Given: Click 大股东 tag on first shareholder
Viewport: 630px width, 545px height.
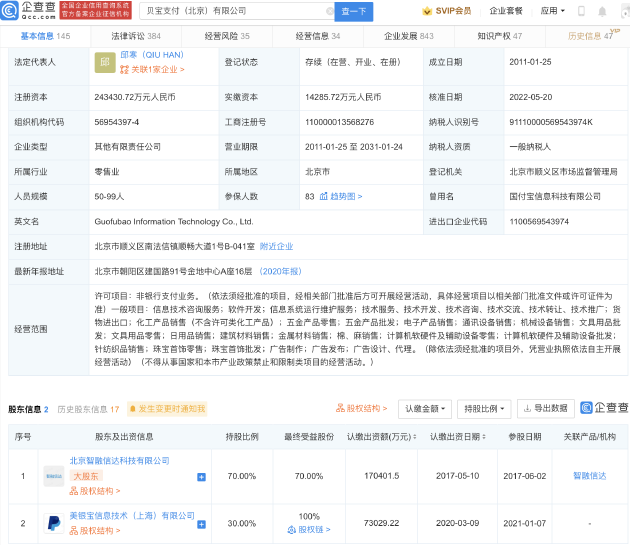Looking at the screenshot, I should point(86,476).
